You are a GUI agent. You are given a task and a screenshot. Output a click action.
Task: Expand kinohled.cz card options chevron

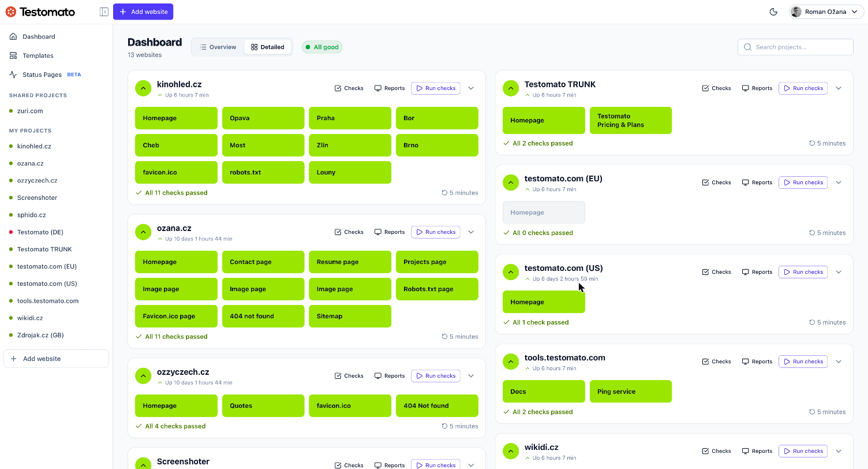[471, 88]
